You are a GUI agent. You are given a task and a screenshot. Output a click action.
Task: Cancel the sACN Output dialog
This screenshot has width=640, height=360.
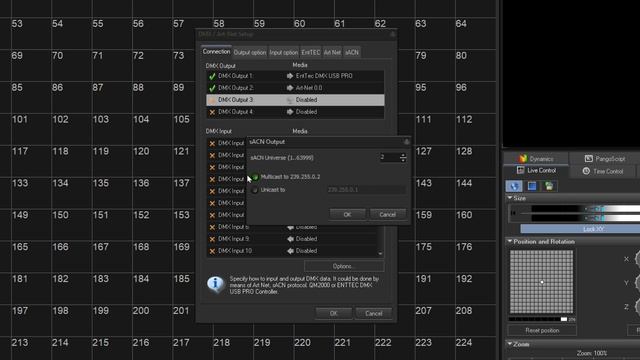387,215
